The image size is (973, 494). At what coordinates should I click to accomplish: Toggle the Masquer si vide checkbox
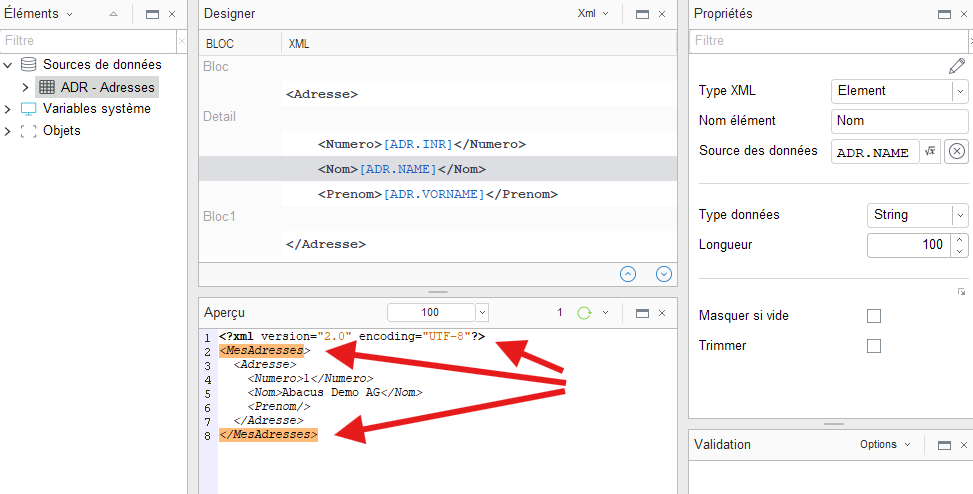click(874, 317)
